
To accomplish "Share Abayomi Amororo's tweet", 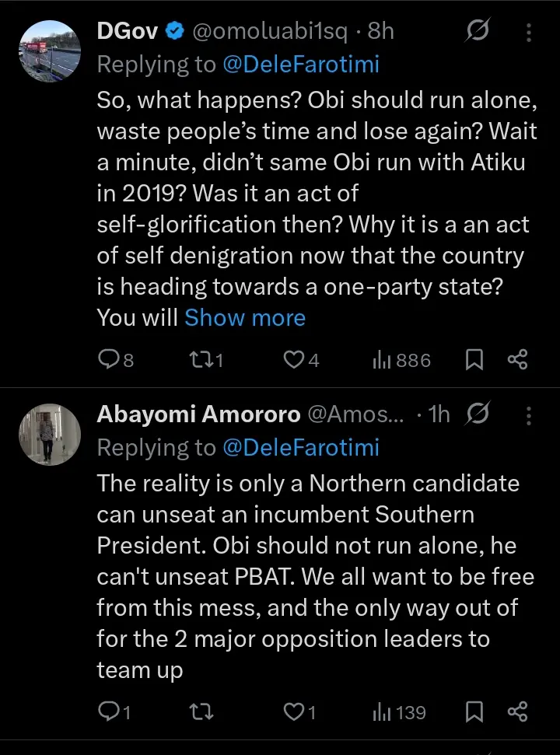I will click(517, 711).
